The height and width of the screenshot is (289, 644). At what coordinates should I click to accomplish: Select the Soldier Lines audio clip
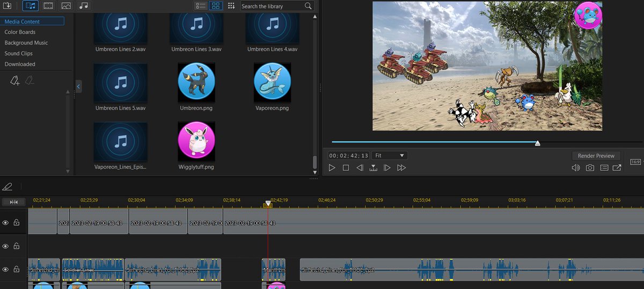[93, 269]
